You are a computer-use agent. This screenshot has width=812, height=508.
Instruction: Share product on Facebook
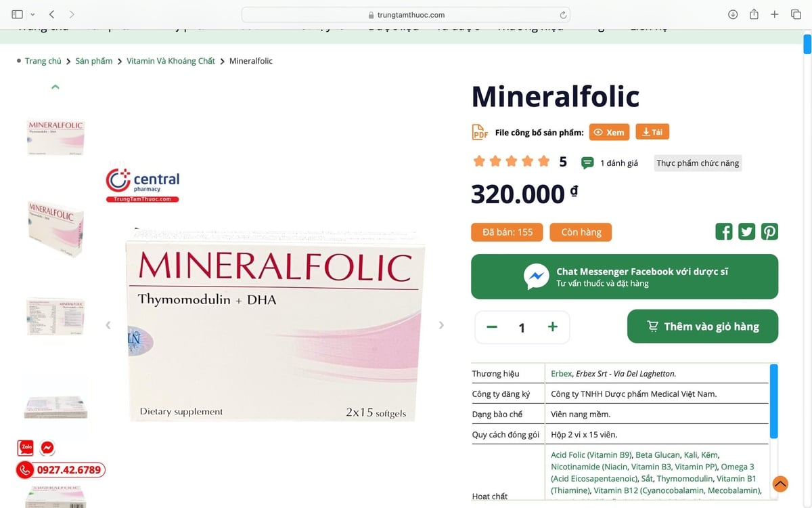tap(724, 232)
